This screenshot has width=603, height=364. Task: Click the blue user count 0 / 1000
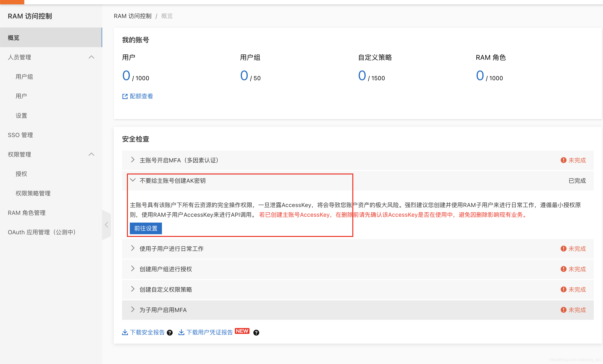(126, 76)
